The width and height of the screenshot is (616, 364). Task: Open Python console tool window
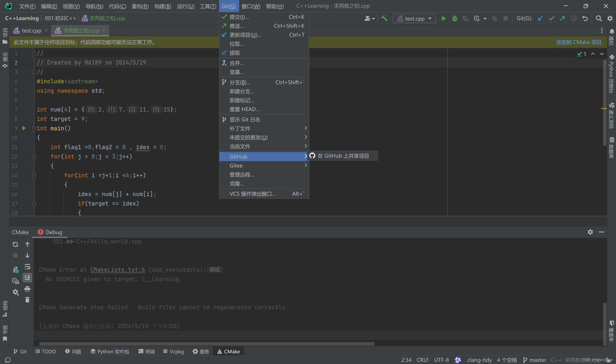click(612, 73)
